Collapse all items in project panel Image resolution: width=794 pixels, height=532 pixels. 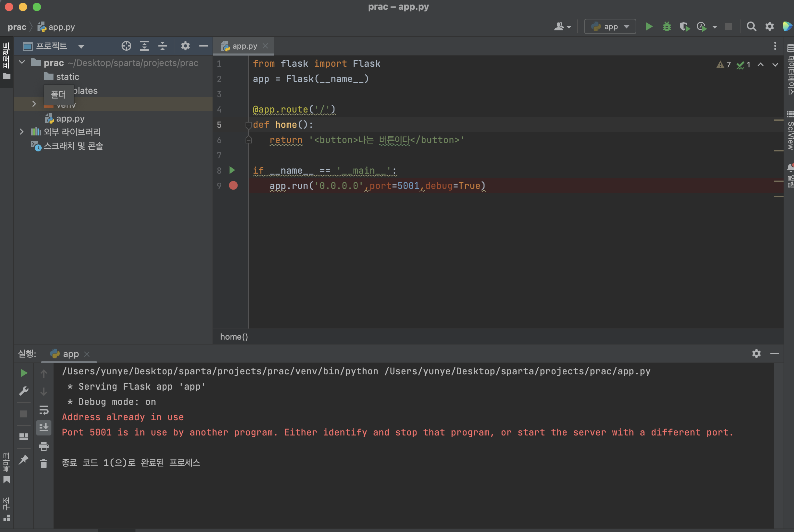pos(163,46)
